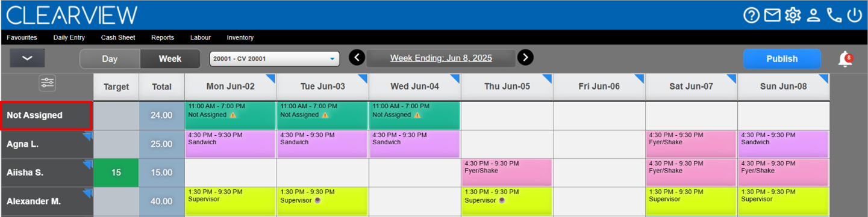Expand the collapse chevron dropdown button

pyautogui.click(x=27, y=58)
